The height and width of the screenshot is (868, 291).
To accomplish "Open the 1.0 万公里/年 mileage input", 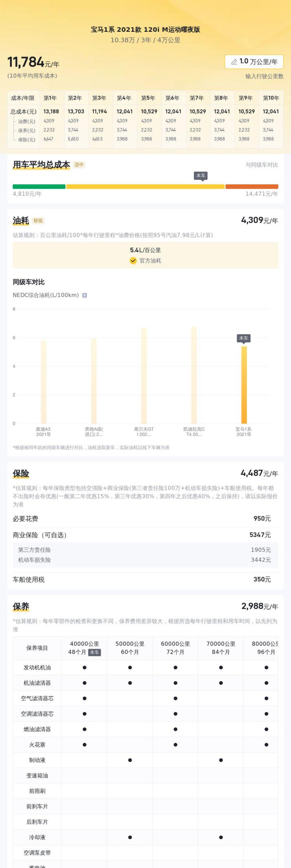I will 254,62.
